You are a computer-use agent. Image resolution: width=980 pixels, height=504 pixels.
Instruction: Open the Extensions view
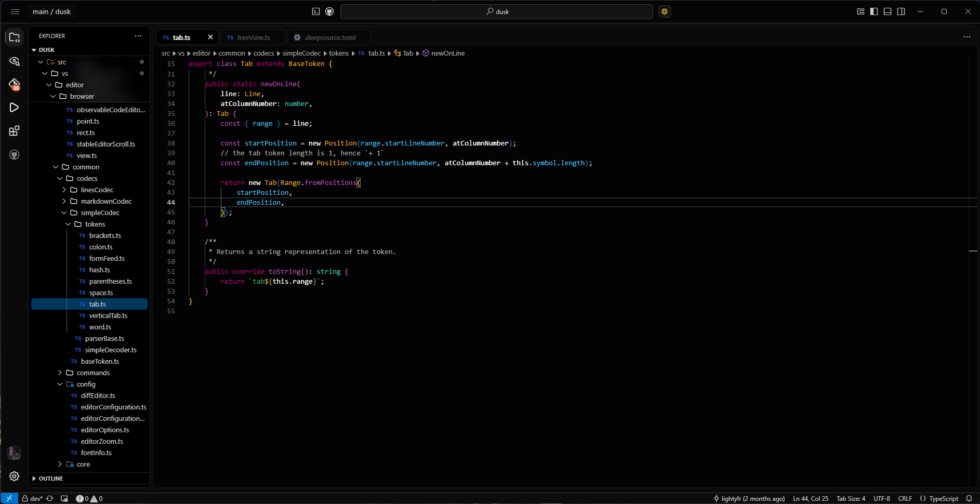(15, 131)
